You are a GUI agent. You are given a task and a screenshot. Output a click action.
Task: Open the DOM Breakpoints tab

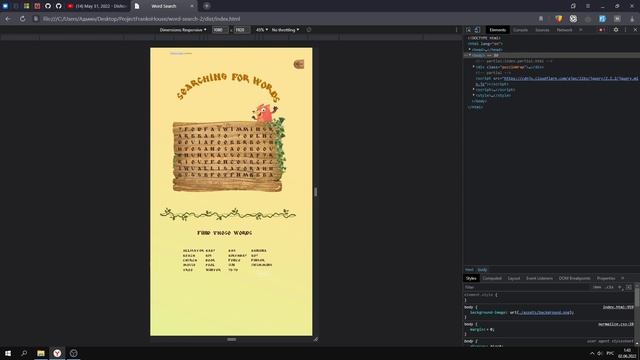pos(574,278)
